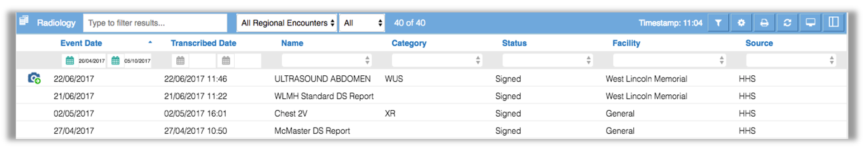This screenshot has height=156, width=868.
Task: Click the print icon
Action: click(764, 23)
